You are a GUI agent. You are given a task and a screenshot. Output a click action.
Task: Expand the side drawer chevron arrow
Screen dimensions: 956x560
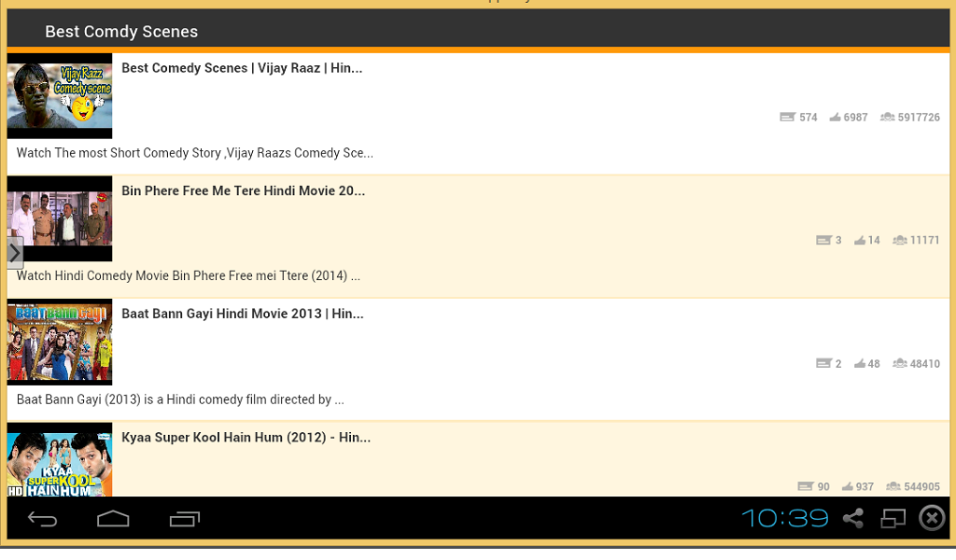tap(15, 253)
